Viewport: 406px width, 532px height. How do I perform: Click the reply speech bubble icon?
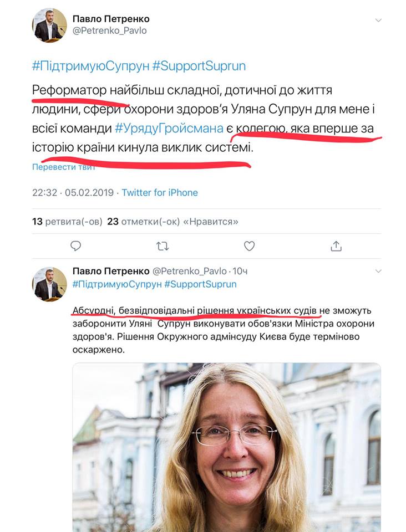[75, 245]
